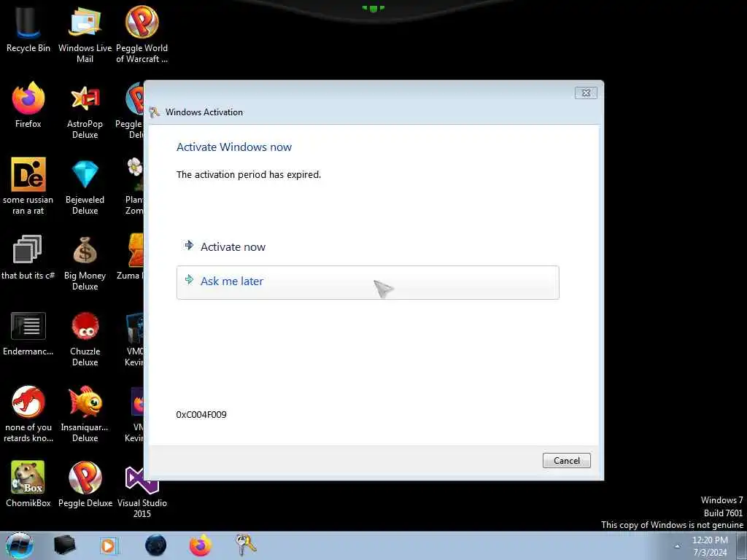Viewport: 747px width, 560px height.
Task: Show hidden system tray icons
Action: pyautogui.click(x=677, y=546)
